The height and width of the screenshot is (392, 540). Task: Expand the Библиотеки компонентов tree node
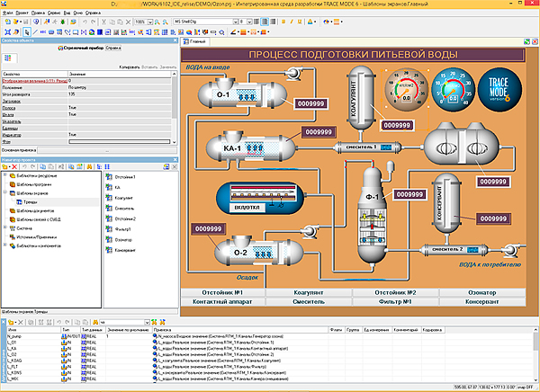coord(4,245)
